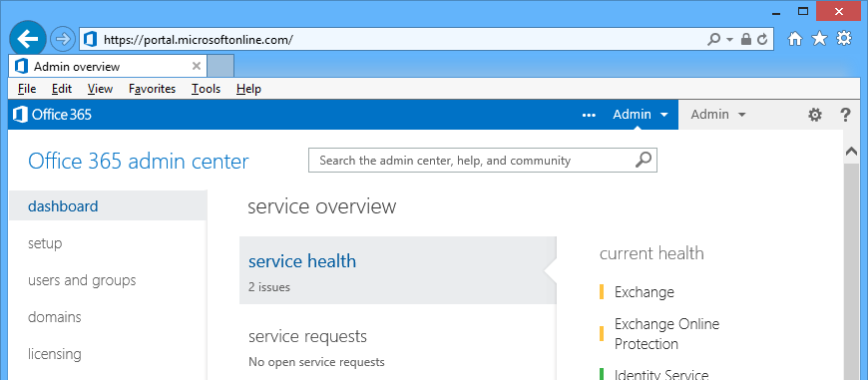Viewport: 868px width, 380px height.
Task: Open the View menu
Action: tap(100, 89)
